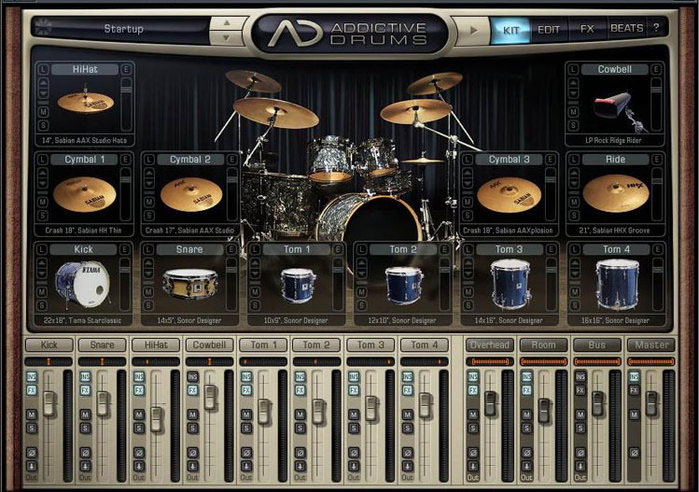Open the FX tab
The image size is (699, 492).
(x=587, y=29)
